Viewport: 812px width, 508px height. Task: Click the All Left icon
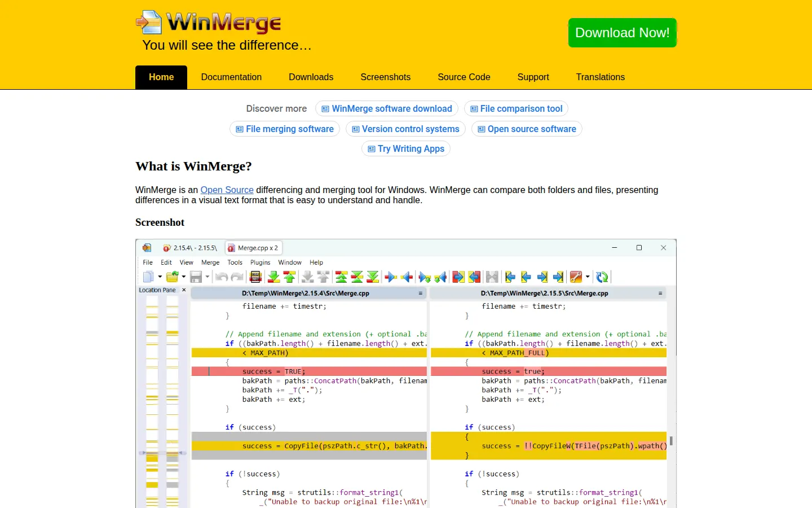tap(474, 277)
